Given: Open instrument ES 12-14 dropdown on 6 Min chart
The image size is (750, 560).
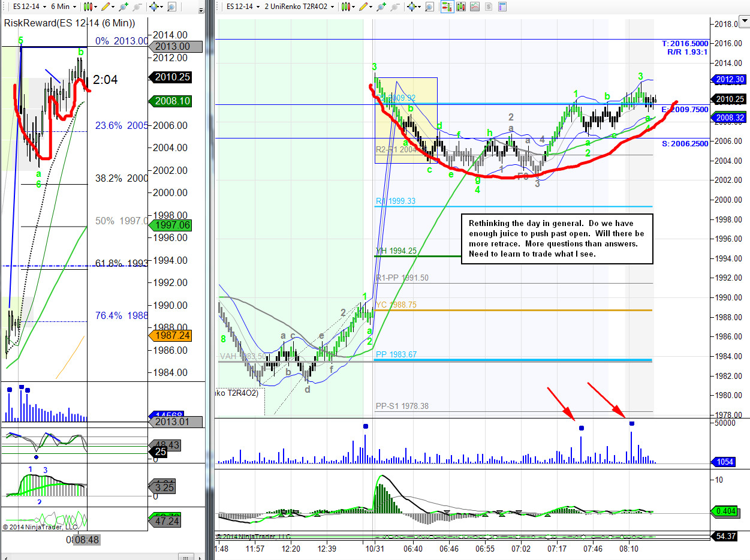Looking at the screenshot, I should pos(30,7).
